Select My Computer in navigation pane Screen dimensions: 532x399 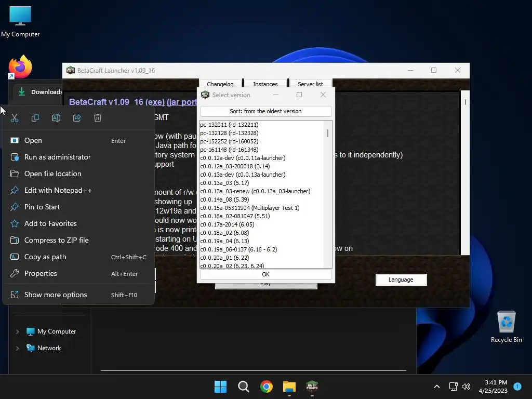51,331
